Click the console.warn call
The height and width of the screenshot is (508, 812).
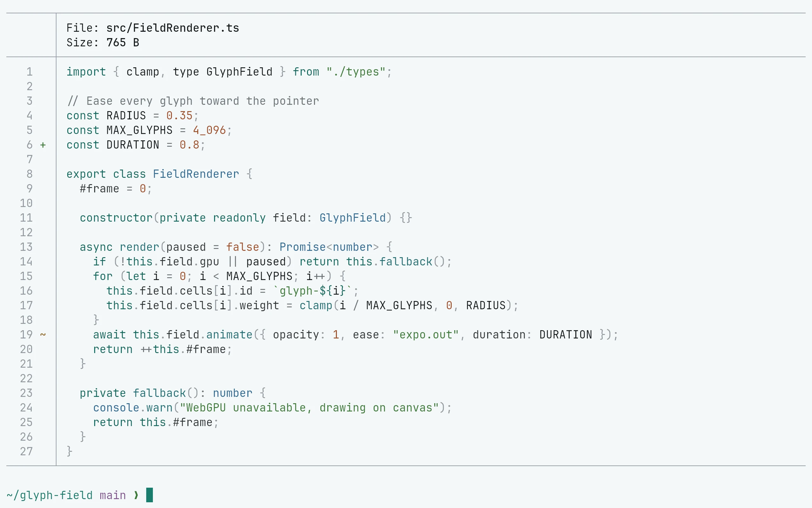(x=133, y=408)
